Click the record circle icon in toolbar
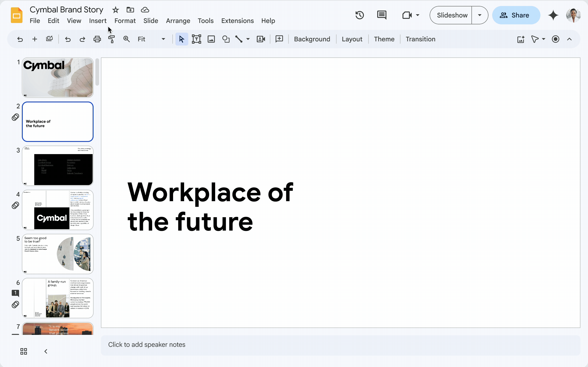 click(x=555, y=39)
